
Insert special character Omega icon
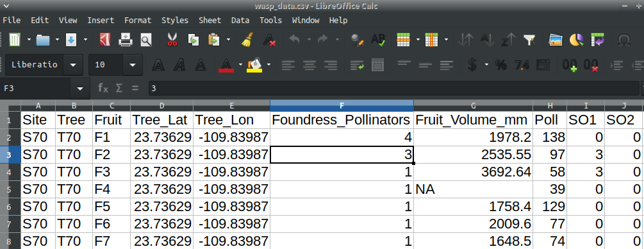[x=624, y=40]
